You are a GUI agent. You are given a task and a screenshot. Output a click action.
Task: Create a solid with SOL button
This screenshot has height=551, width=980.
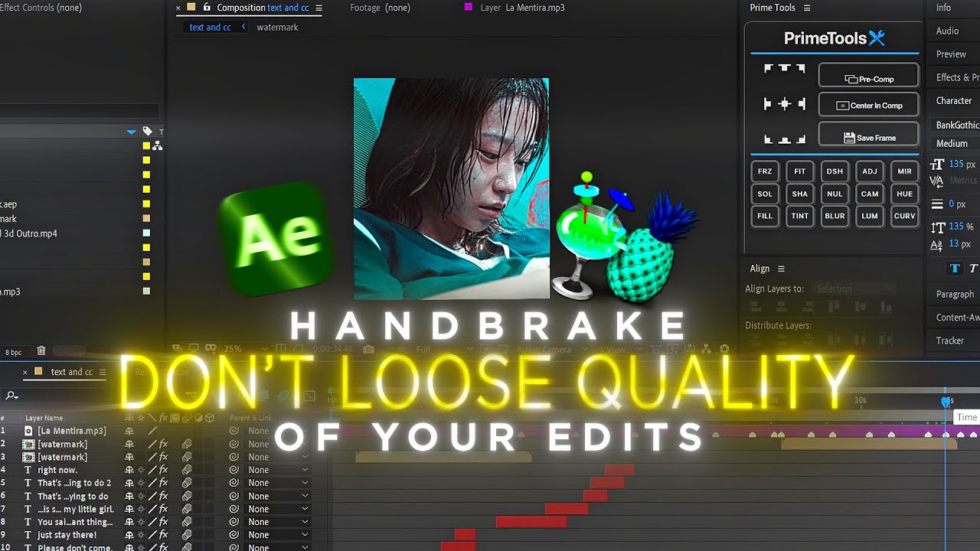click(765, 194)
